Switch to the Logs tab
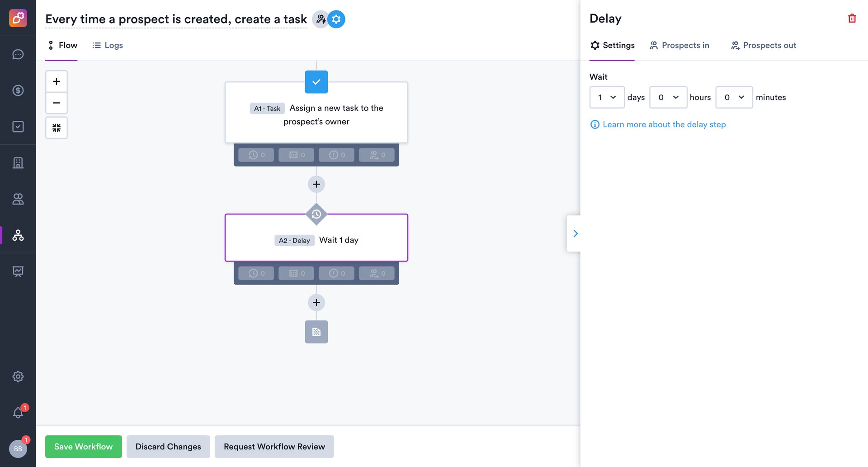Image resolution: width=868 pixels, height=467 pixels. tap(107, 45)
